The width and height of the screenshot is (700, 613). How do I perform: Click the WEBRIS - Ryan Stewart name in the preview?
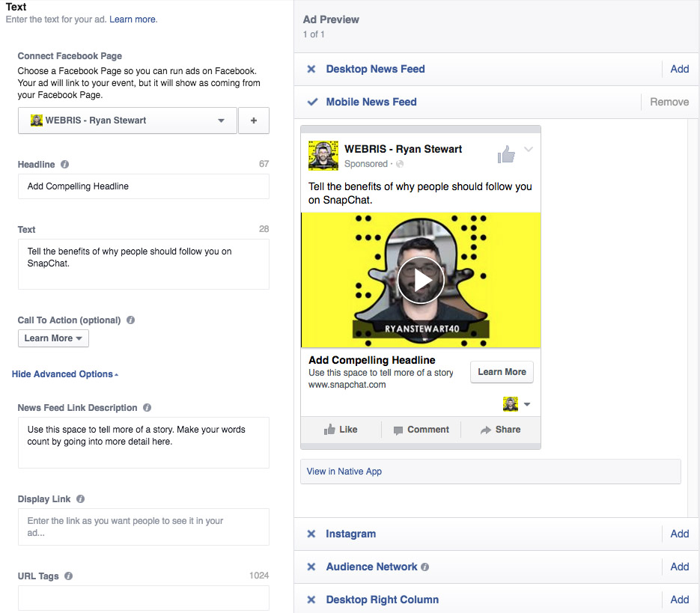pos(403,149)
